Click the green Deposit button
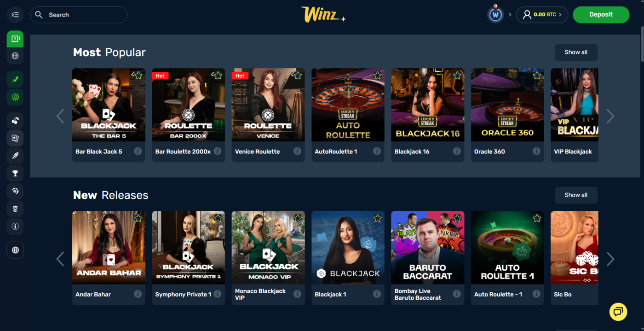Image resolution: width=644 pixels, height=331 pixels. (601, 15)
